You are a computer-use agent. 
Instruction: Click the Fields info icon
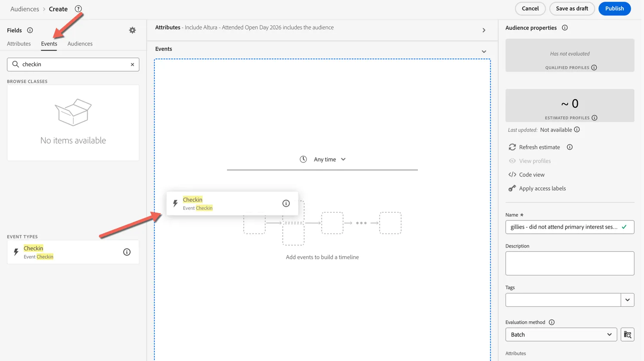pos(30,30)
